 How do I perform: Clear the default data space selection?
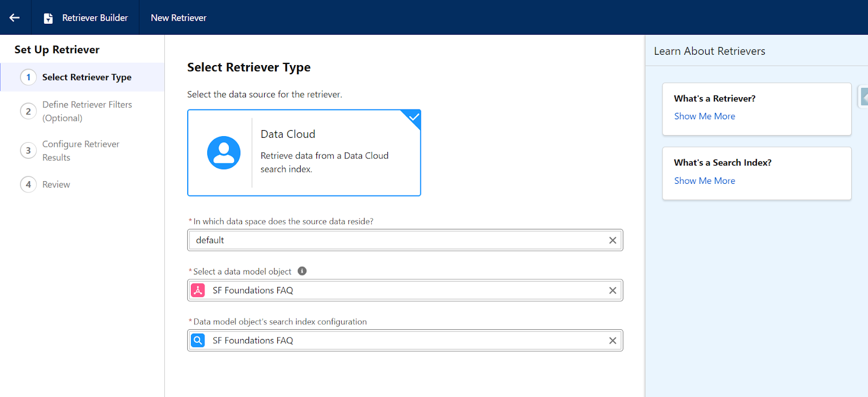click(612, 240)
